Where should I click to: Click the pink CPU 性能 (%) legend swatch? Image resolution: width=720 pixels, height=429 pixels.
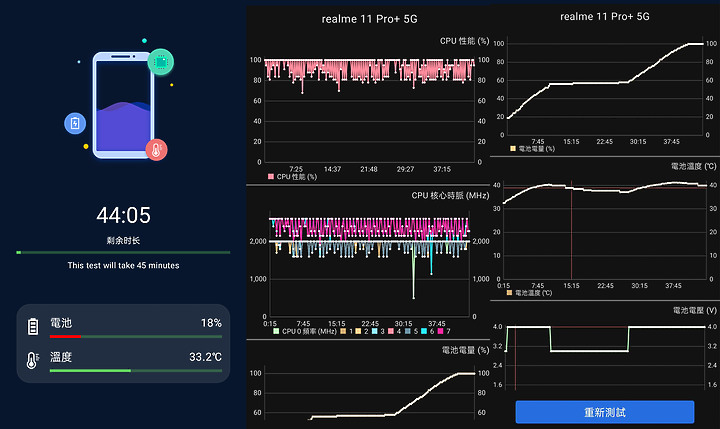(x=270, y=176)
